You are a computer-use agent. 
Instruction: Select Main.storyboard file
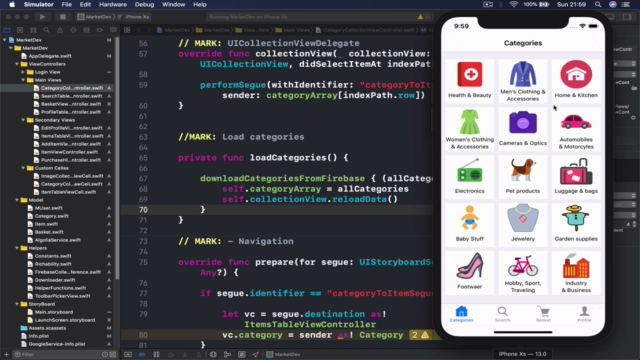[x=54, y=312]
